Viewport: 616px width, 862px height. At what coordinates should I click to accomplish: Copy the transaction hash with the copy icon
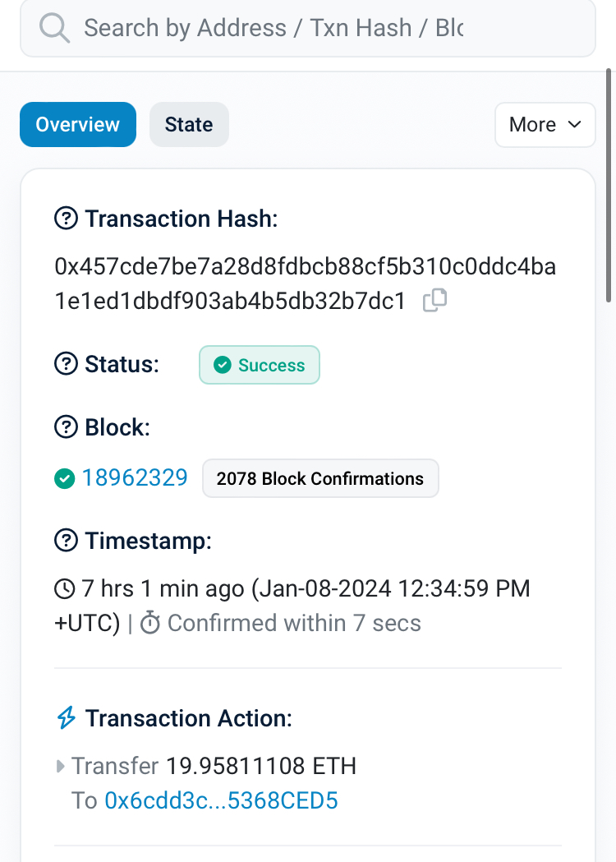pos(434,300)
